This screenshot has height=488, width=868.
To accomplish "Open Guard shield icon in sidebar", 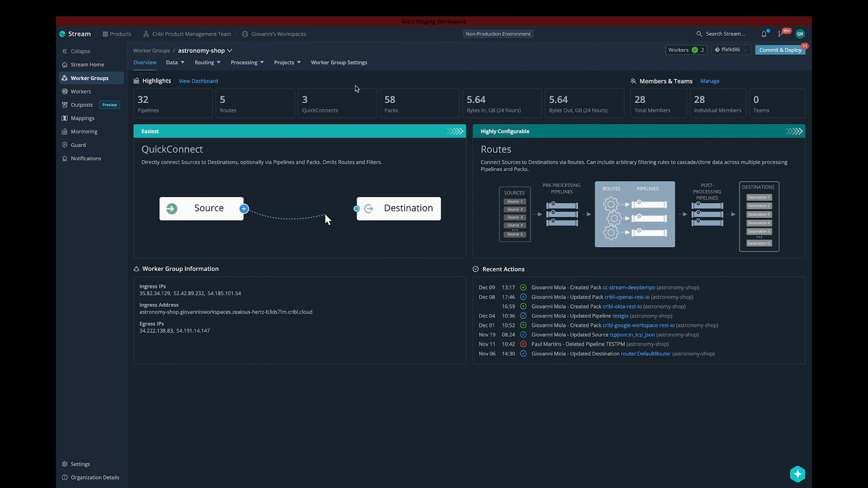I will click(x=65, y=145).
